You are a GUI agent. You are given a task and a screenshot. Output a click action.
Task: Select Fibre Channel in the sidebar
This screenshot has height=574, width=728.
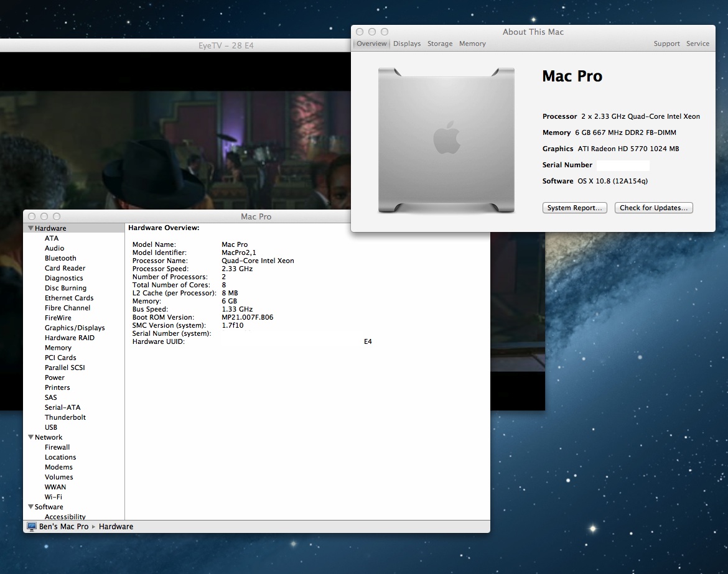point(67,308)
